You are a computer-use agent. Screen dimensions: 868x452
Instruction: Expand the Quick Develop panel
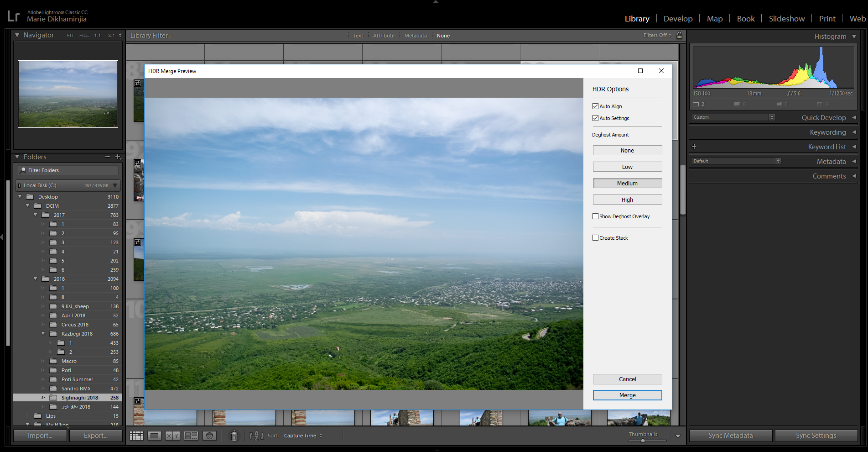point(854,117)
